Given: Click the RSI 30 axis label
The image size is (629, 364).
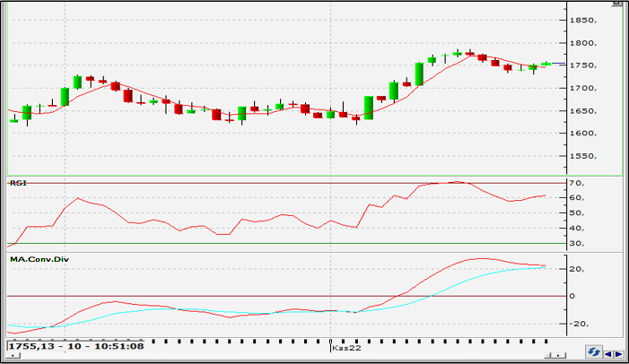Looking at the screenshot, I should click(577, 243).
